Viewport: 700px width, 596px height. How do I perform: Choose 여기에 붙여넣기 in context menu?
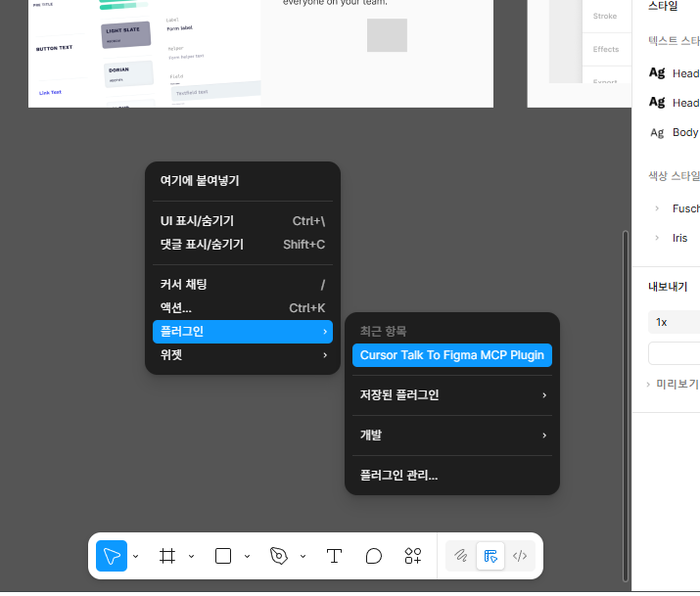click(x=243, y=181)
